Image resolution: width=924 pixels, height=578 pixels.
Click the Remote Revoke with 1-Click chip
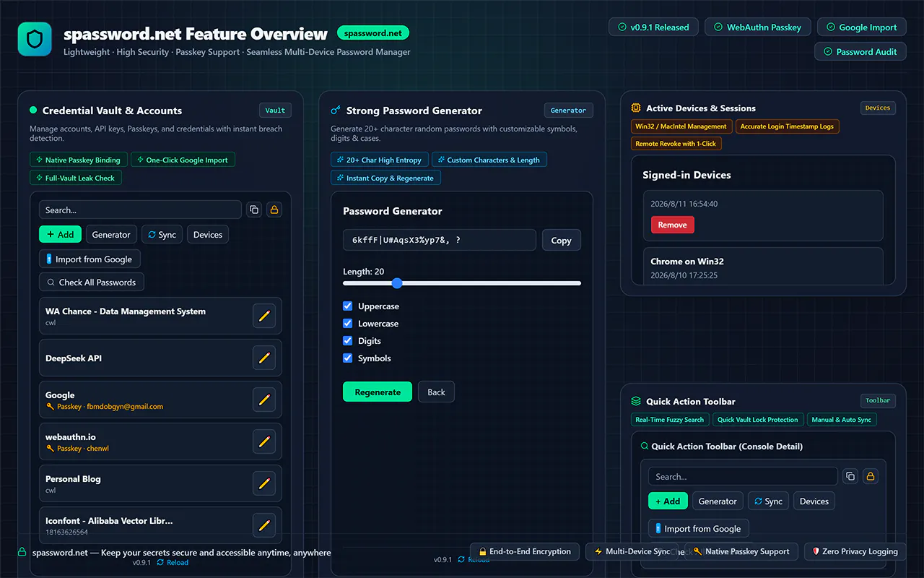tap(676, 144)
